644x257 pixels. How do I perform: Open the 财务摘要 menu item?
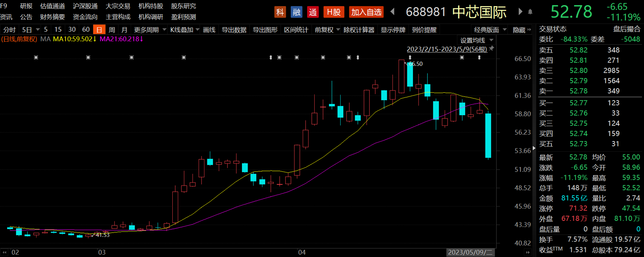53,17
